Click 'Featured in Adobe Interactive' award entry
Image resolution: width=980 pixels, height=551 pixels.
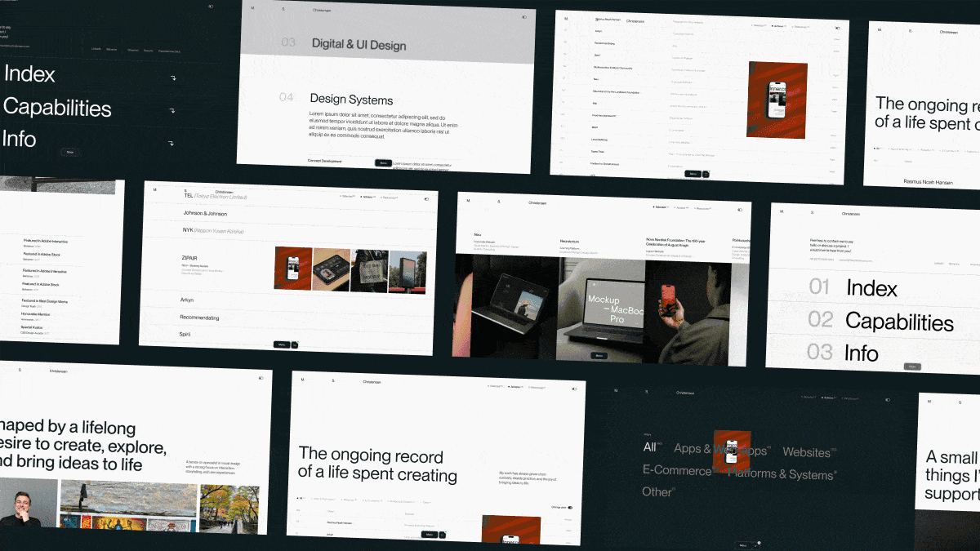click(46, 242)
